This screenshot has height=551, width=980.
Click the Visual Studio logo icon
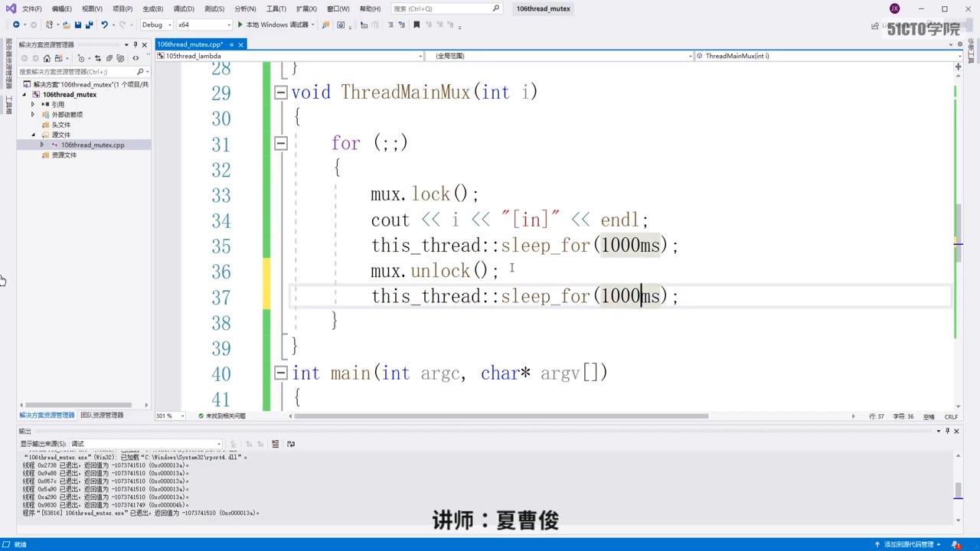coord(10,8)
